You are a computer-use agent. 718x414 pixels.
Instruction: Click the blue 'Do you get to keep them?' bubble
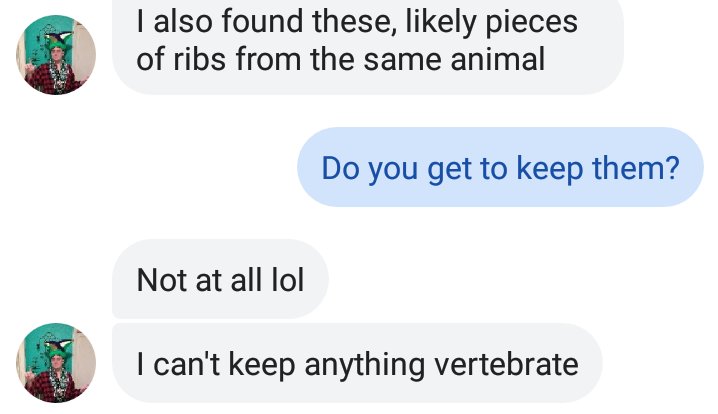pyautogui.click(x=499, y=167)
